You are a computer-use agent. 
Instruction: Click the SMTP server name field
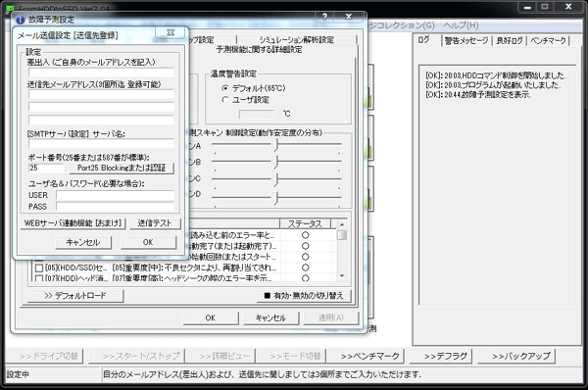[101, 143]
